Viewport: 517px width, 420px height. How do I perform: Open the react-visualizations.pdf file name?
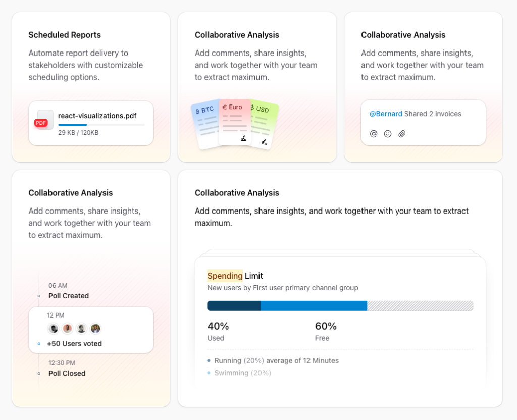click(x=97, y=116)
